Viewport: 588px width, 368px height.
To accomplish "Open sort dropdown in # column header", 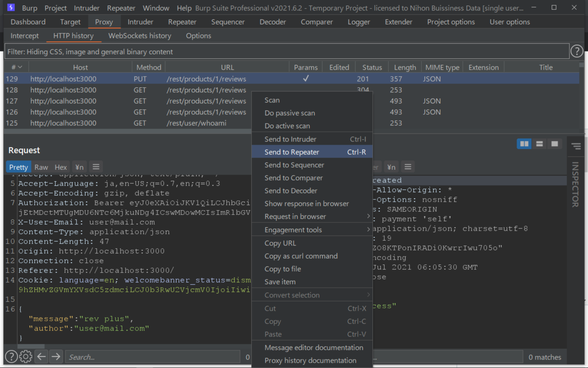I will click(20, 67).
